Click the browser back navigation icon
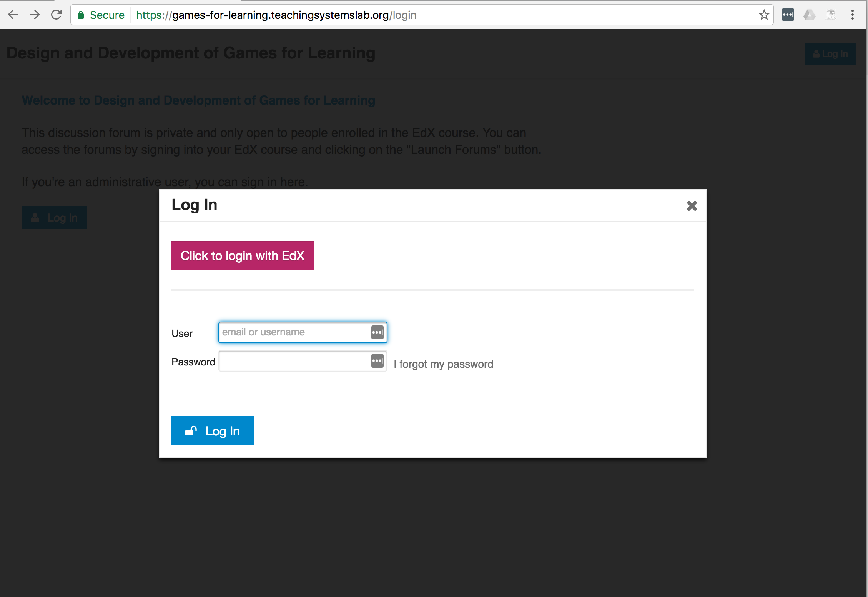This screenshot has height=597, width=868. click(13, 15)
